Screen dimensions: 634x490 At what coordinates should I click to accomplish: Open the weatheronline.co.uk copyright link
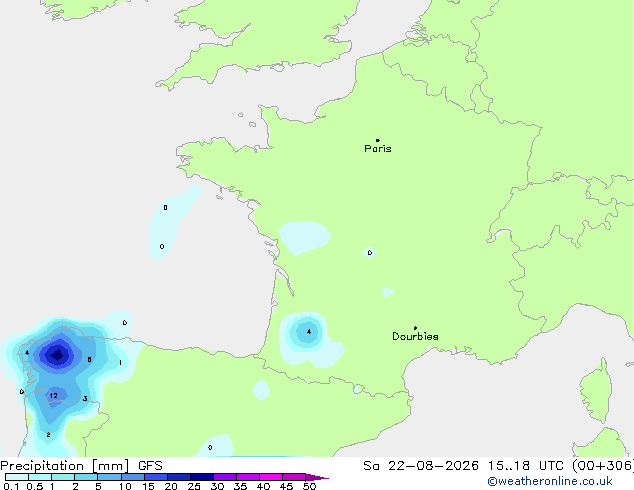pos(550,481)
